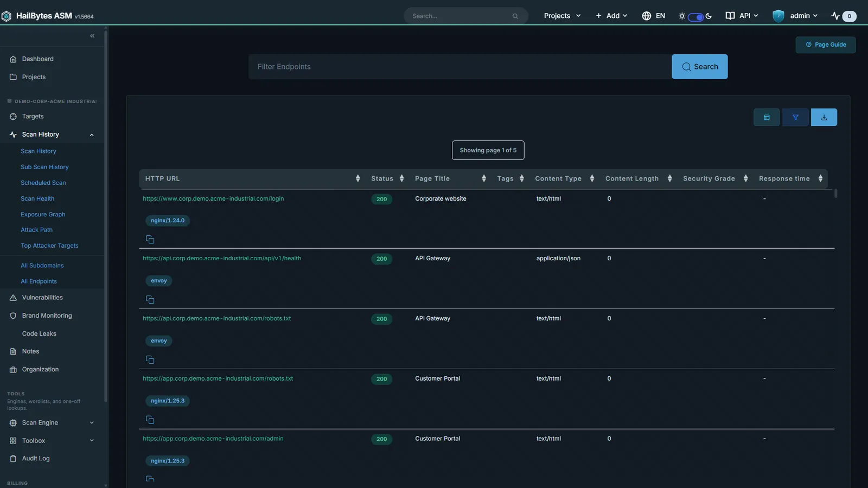
Task: Click the API book icon
Action: click(730, 16)
